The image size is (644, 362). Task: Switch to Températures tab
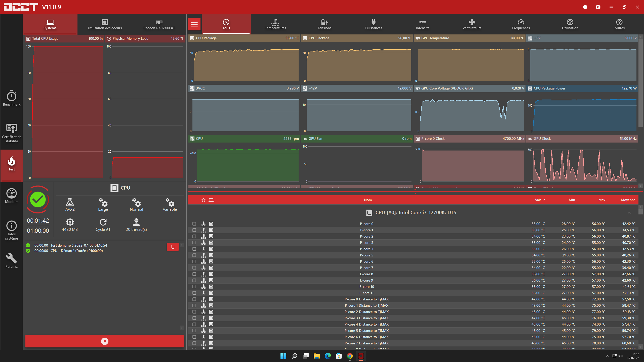coord(275,24)
